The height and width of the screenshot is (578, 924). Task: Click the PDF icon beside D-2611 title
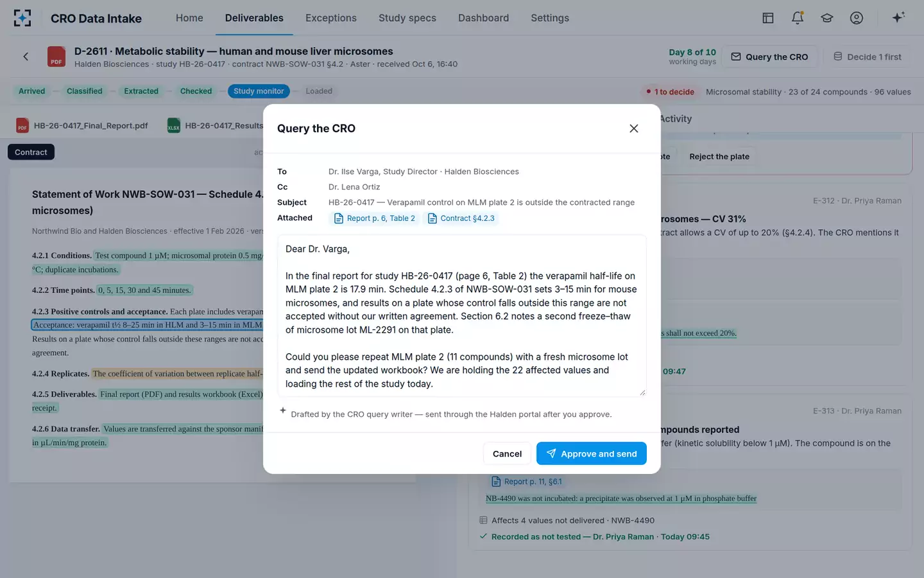tap(56, 57)
